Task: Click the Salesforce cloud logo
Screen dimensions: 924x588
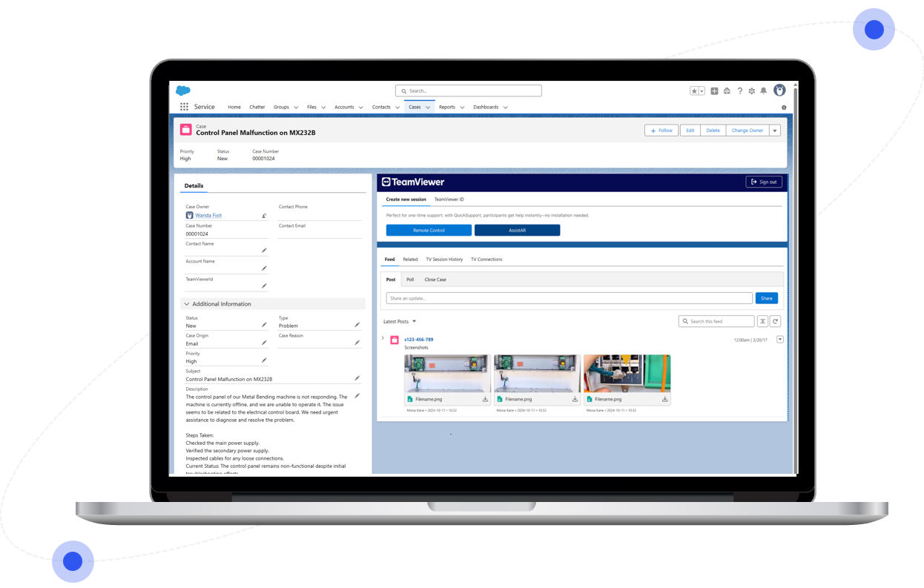Action: coord(183,90)
